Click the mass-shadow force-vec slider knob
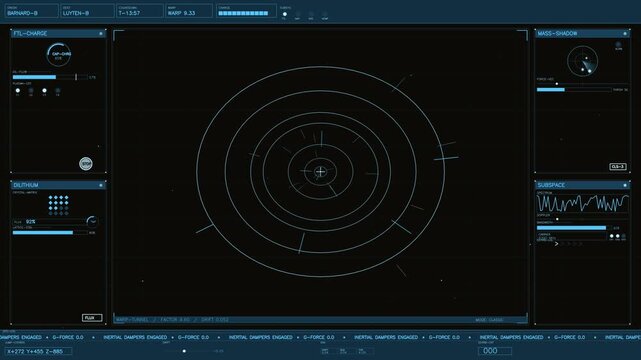The width and height of the screenshot is (641, 360). [556, 84]
